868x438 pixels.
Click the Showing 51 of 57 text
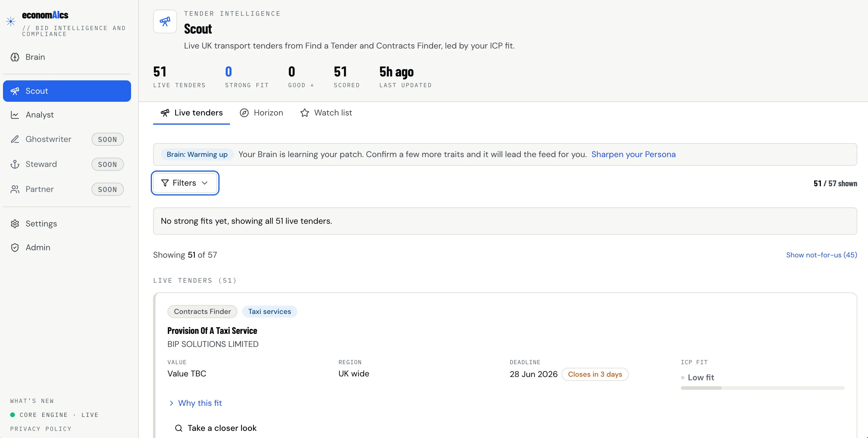185,255
